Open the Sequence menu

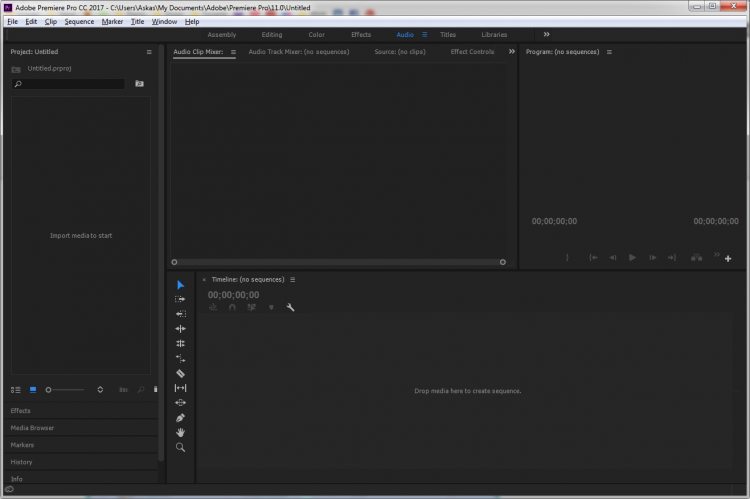pos(79,21)
